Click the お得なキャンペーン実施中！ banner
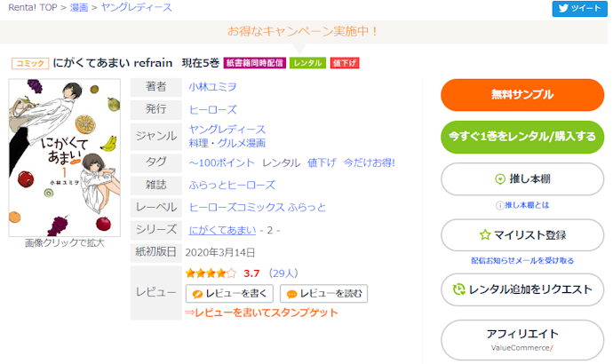 tap(303, 31)
